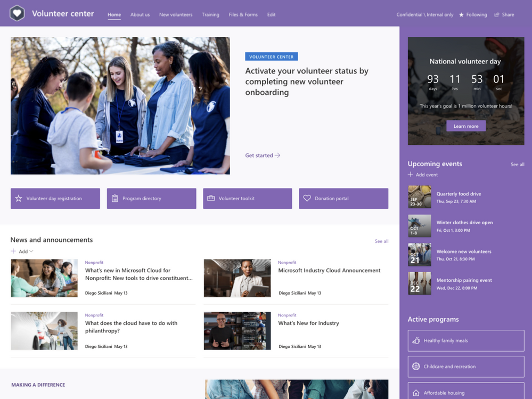Go to New volunteers page
The height and width of the screenshot is (399, 532).
(x=176, y=14)
